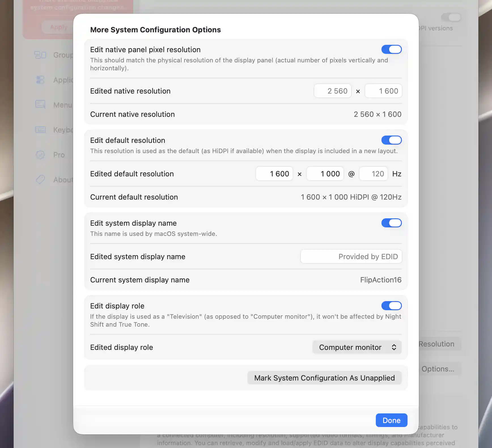492x448 pixels.
Task: Toggle Edit system display name switch
Action: [x=391, y=223]
